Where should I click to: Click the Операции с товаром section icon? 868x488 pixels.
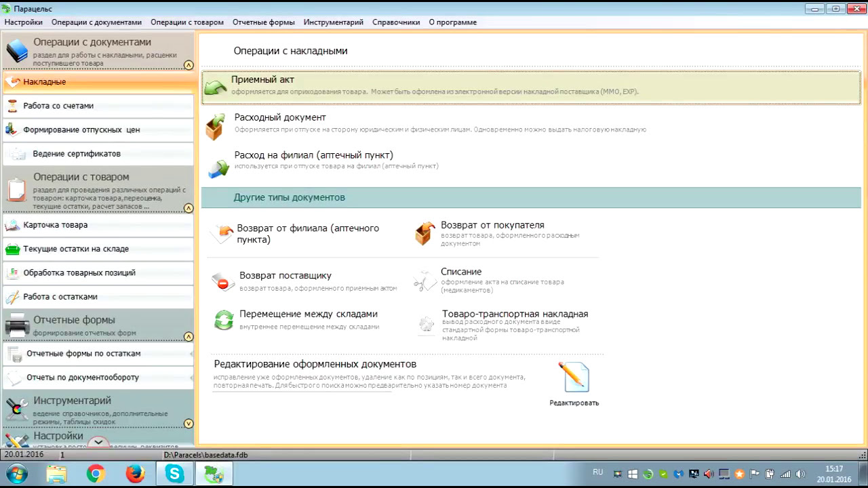(17, 190)
